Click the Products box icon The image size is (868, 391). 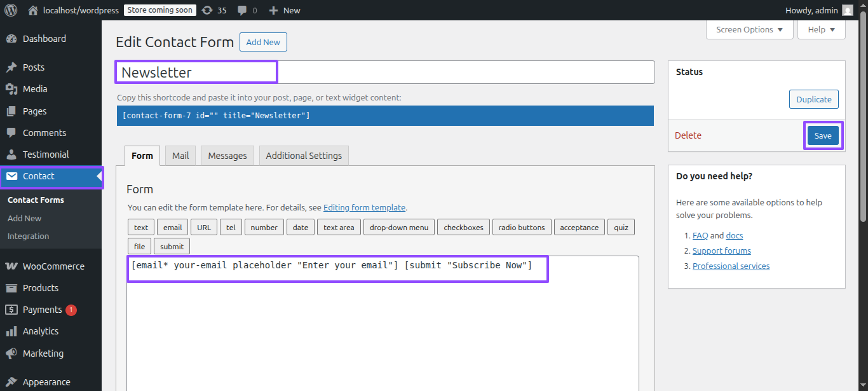(x=11, y=288)
